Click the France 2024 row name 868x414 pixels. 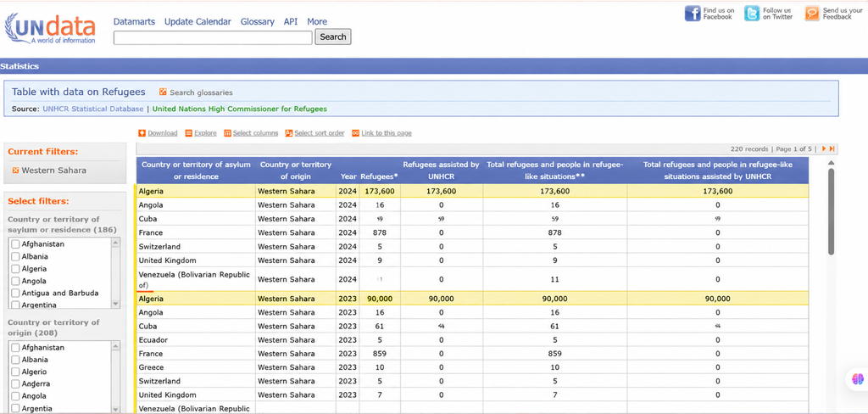point(151,232)
